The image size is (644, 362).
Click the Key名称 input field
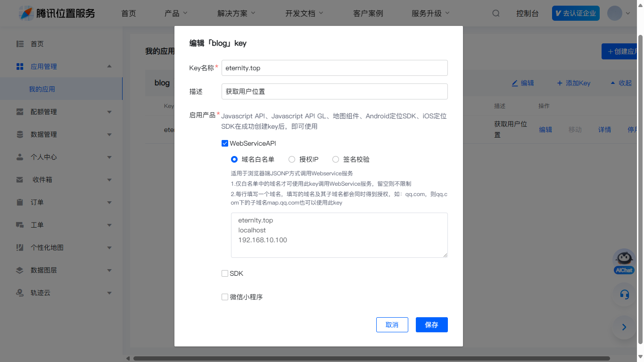click(334, 68)
